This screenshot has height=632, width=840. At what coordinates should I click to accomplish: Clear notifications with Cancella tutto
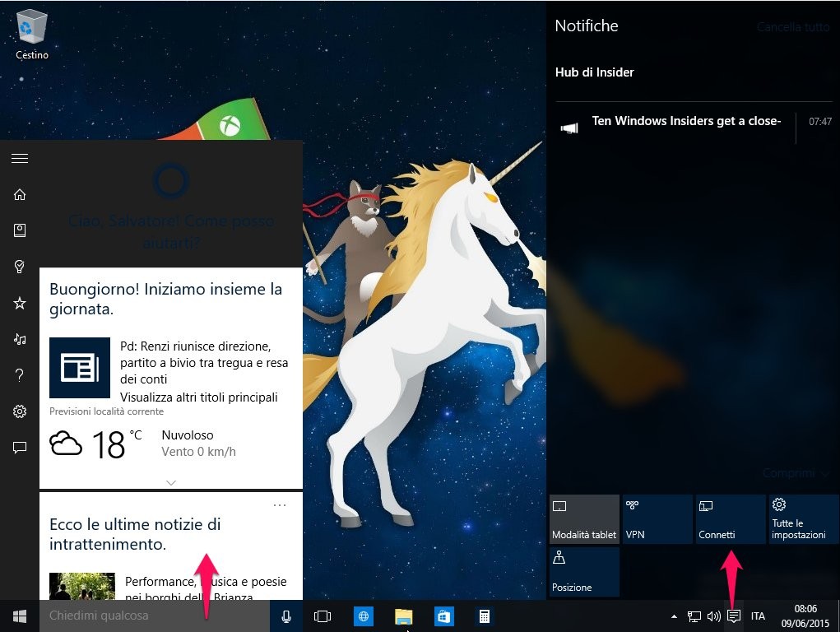pyautogui.click(x=792, y=26)
